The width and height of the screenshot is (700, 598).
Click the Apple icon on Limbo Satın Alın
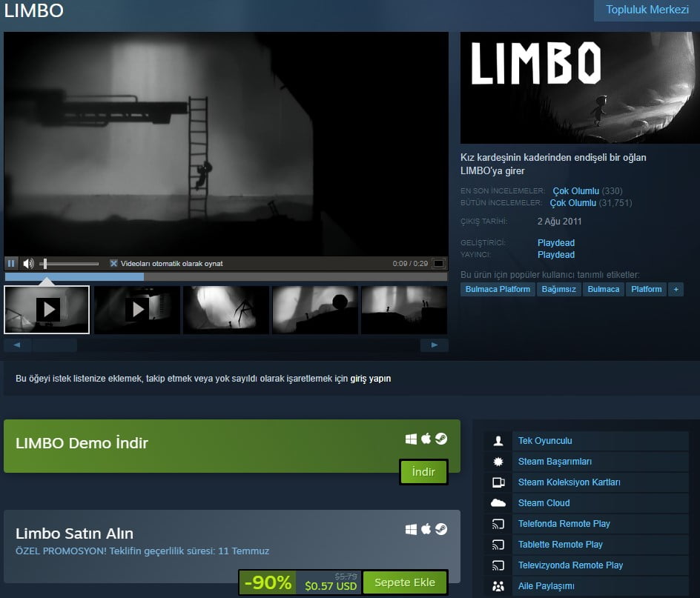[426, 528]
